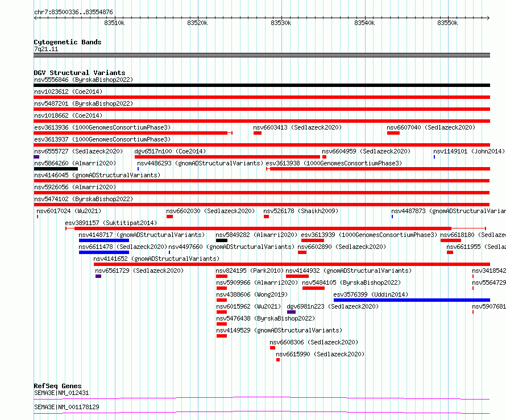This screenshot has height=420, width=506.
Task: Click the nsv1149101 (John2014) label
Action: (x=469, y=151)
